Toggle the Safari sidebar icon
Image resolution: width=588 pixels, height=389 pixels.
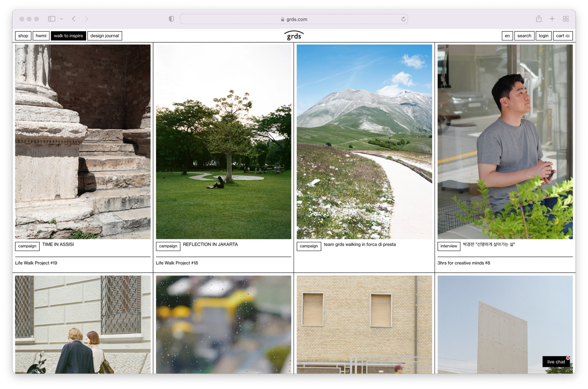point(51,19)
